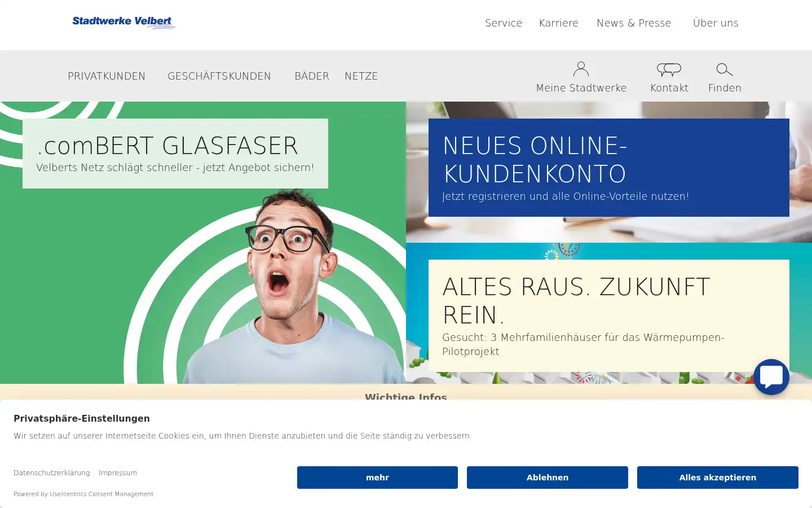Click Privatsphäre-Einstellungen heading

point(82,418)
